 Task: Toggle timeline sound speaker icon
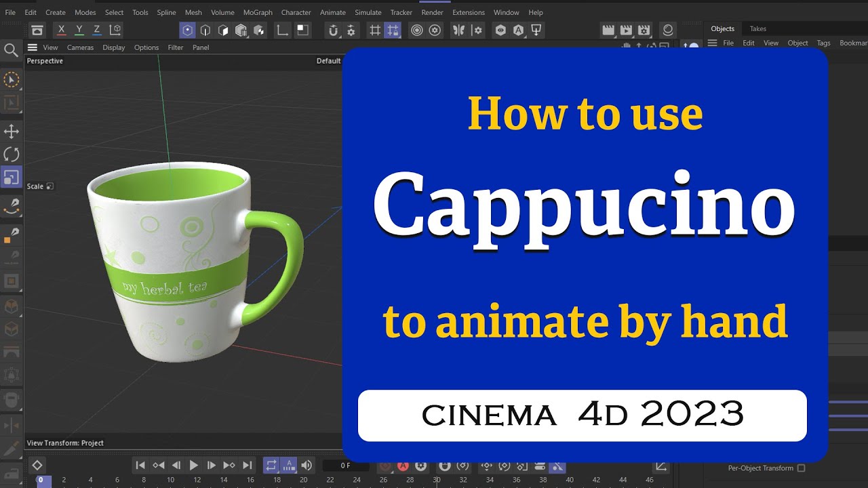point(307,465)
